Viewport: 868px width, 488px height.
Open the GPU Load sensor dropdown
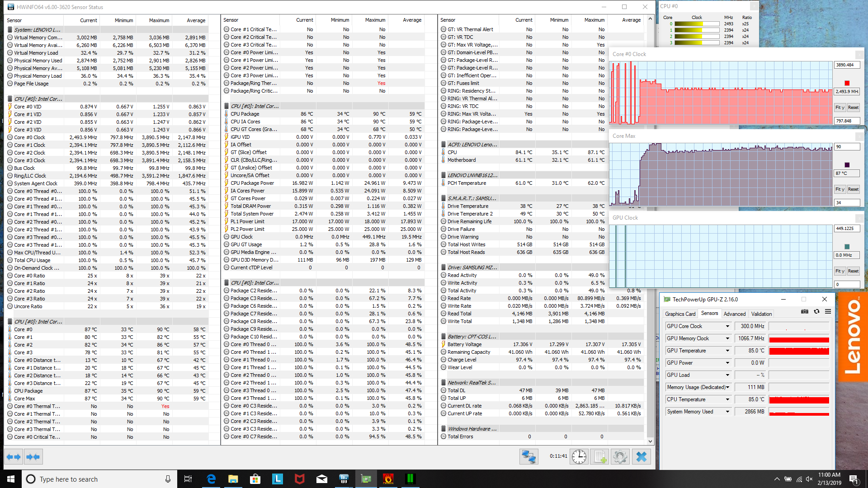click(x=727, y=375)
